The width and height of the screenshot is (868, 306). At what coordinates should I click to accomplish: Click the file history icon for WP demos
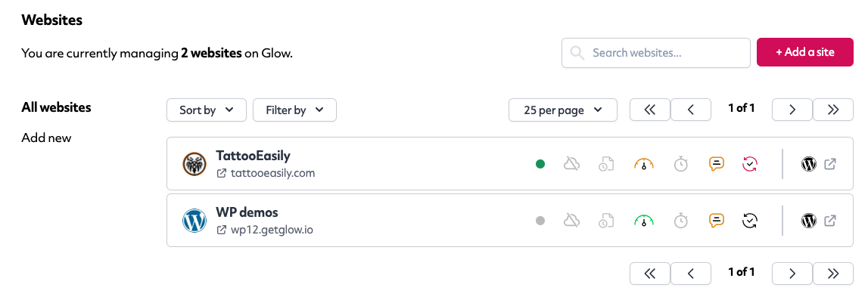pyautogui.click(x=607, y=221)
